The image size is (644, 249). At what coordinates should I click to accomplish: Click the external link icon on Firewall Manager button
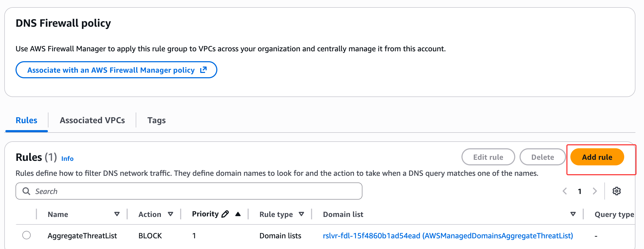click(x=203, y=70)
